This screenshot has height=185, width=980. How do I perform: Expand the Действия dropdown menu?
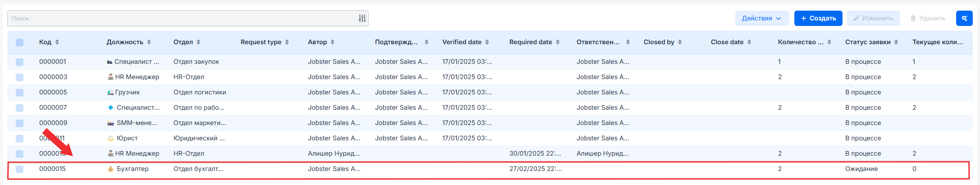[x=762, y=18]
